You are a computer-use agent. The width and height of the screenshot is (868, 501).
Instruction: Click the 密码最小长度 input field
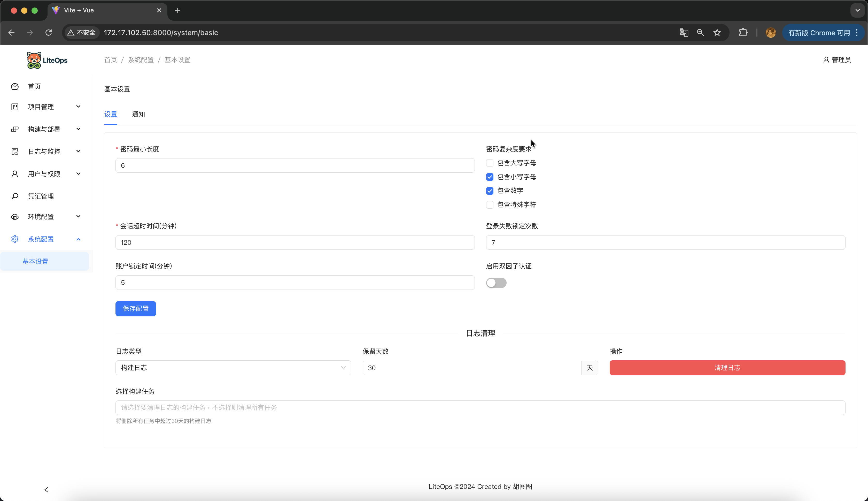pos(295,165)
